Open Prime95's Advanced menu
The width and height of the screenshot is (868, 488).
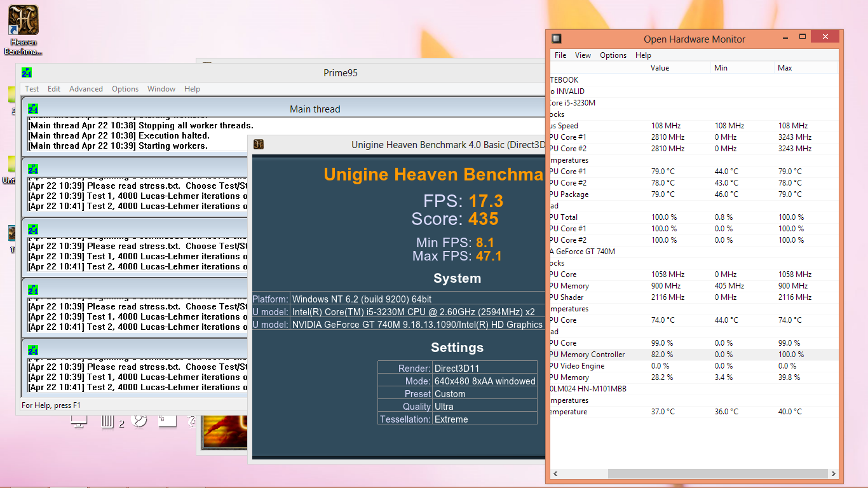point(86,89)
